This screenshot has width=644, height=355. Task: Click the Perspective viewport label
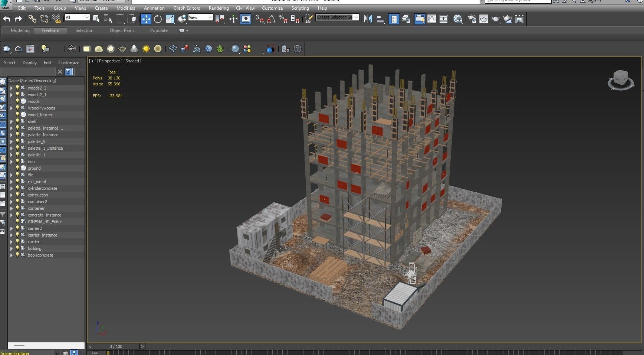[x=109, y=61]
